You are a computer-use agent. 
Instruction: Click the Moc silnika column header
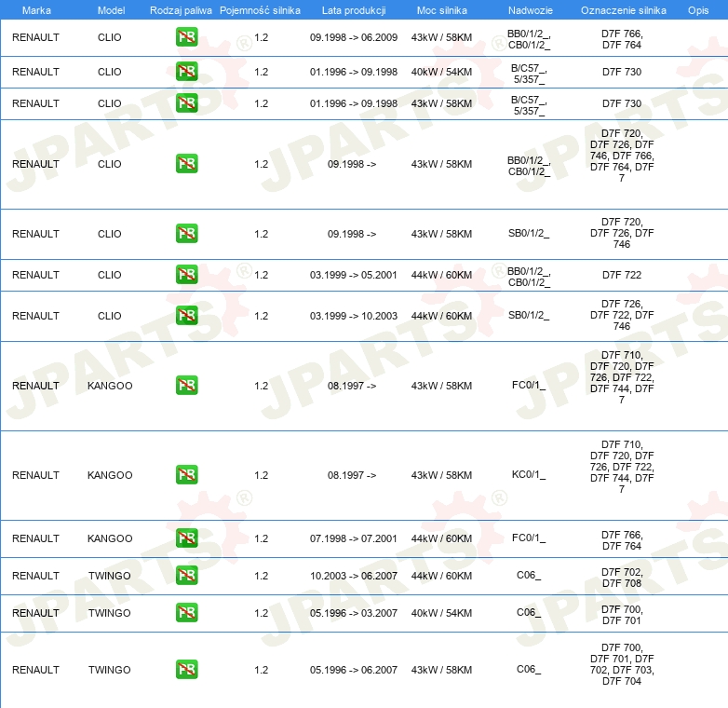(441, 10)
